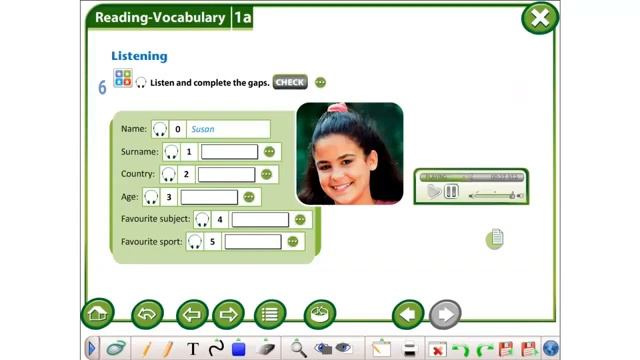Open the blue colour swatch

(239, 349)
